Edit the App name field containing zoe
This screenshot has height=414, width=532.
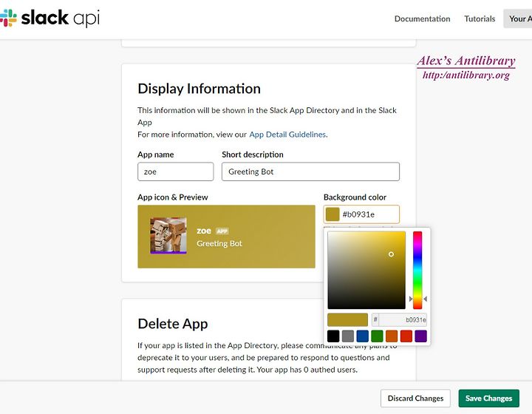[x=175, y=172]
